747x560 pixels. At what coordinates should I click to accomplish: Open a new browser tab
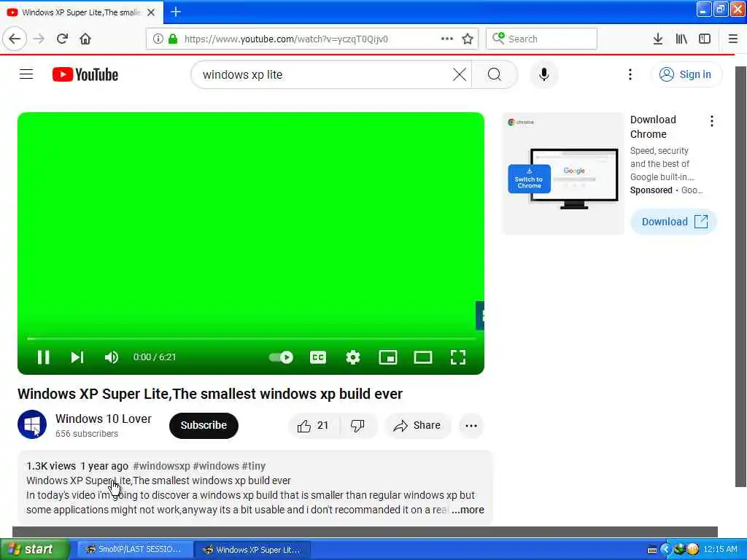click(x=175, y=12)
